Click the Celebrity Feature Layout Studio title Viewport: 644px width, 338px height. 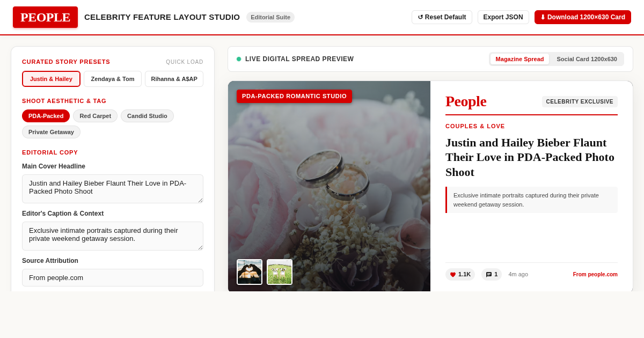pos(162,17)
